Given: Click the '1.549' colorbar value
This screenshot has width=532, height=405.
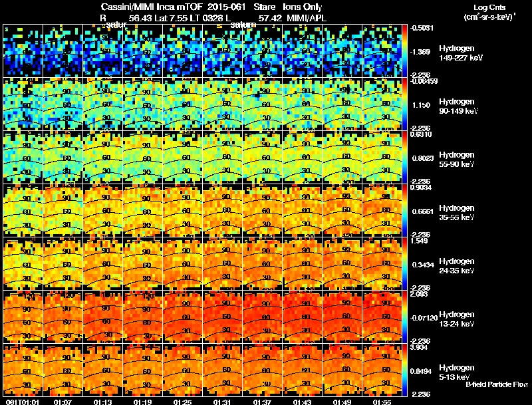Looking at the screenshot, I should (420, 241).
